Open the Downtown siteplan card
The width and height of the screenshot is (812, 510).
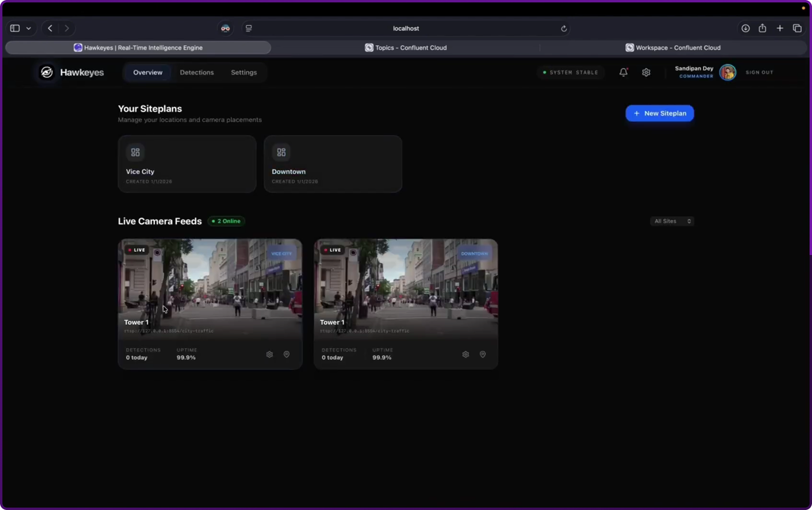pos(333,164)
